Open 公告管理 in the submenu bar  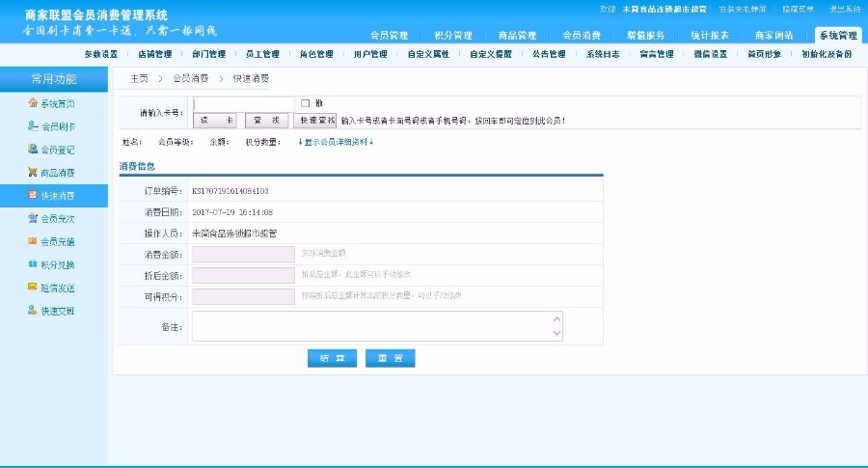click(549, 54)
